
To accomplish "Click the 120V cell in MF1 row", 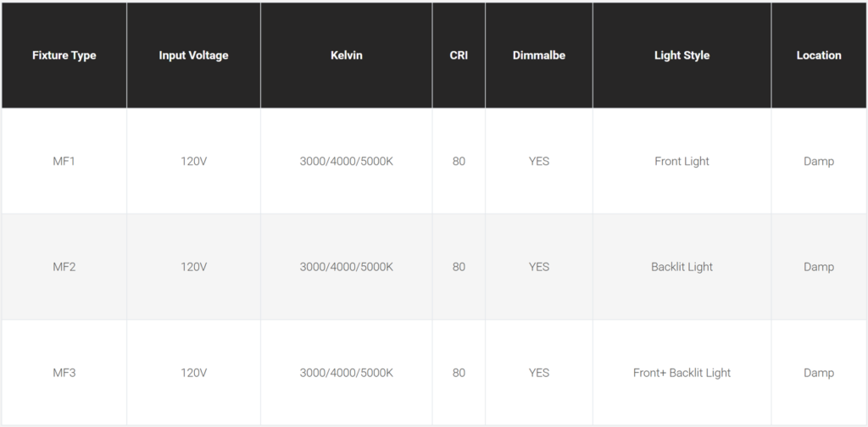I will pyautogui.click(x=193, y=161).
